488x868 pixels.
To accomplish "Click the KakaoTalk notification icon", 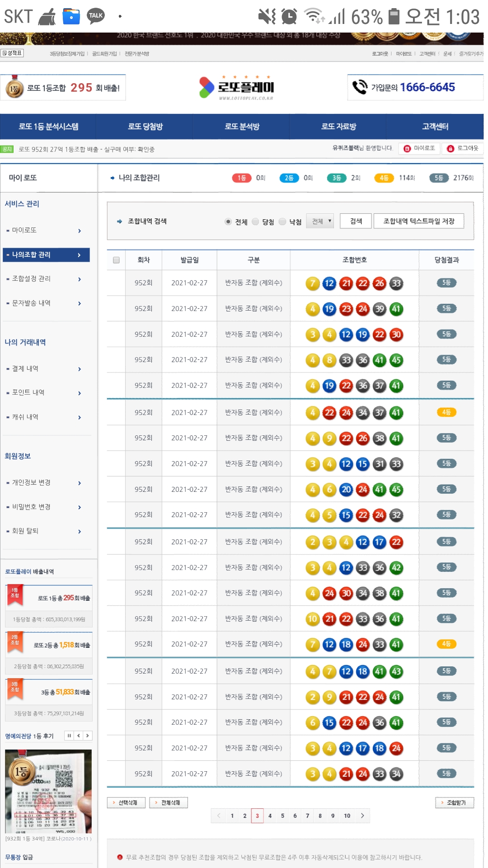I will pyautogui.click(x=96, y=16).
